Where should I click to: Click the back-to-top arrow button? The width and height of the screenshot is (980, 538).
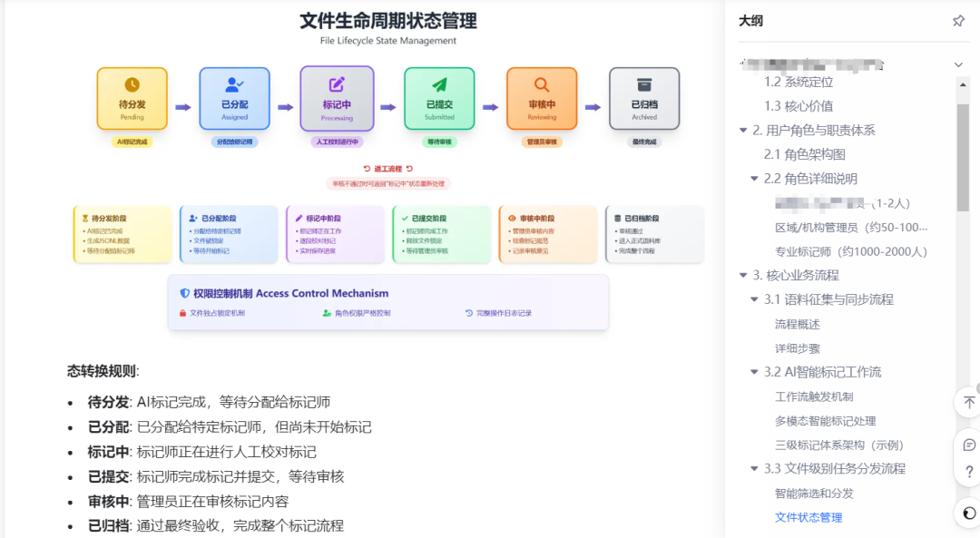click(968, 402)
